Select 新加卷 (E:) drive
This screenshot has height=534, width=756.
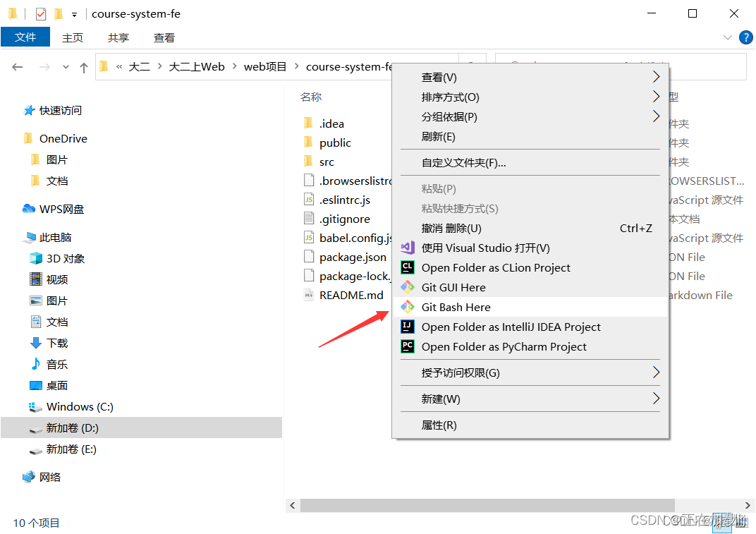click(x=71, y=449)
